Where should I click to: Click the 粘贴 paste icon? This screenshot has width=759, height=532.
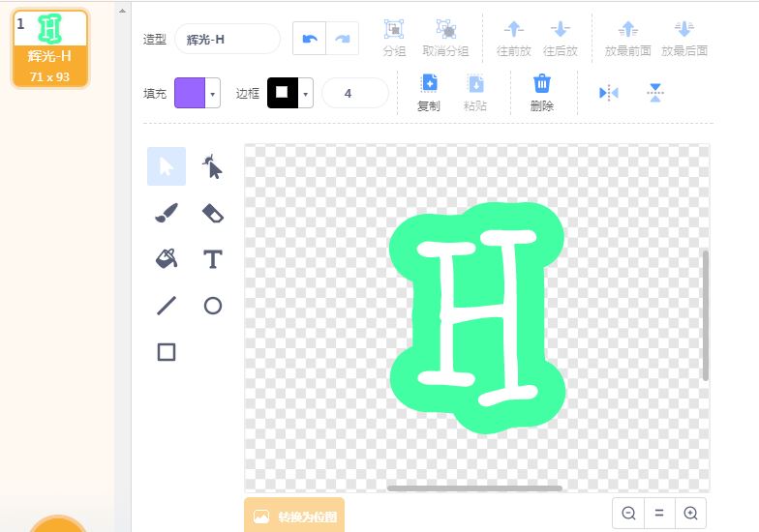[x=475, y=83]
